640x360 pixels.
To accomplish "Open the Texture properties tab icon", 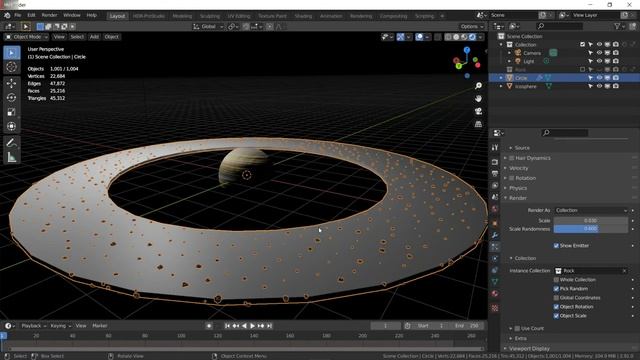I will [495, 308].
